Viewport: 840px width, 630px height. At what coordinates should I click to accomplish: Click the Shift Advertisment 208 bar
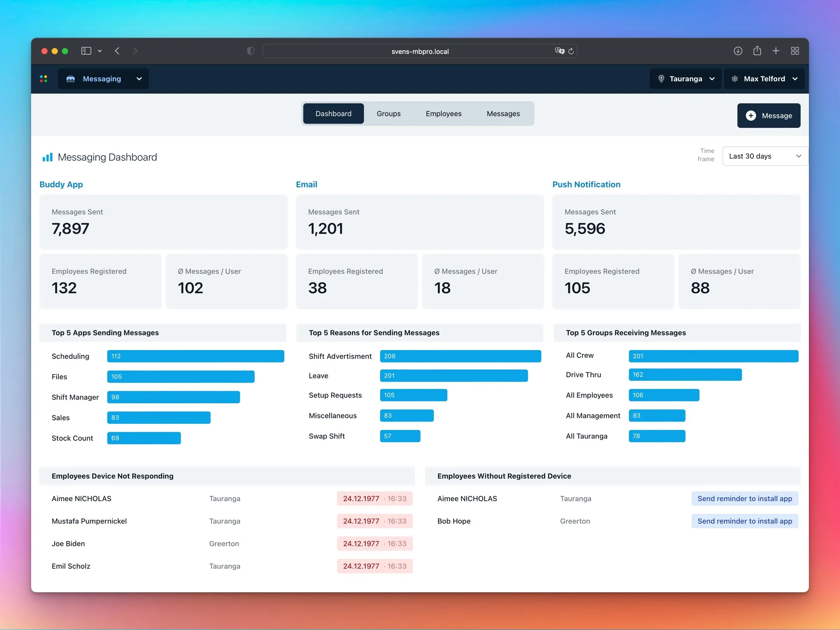[x=460, y=356]
